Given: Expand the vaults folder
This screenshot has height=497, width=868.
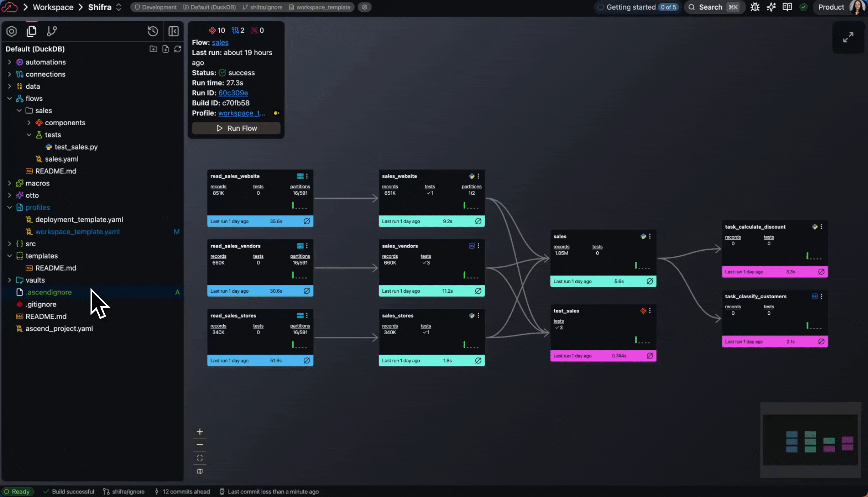Looking at the screenshot, I should 10,280.
